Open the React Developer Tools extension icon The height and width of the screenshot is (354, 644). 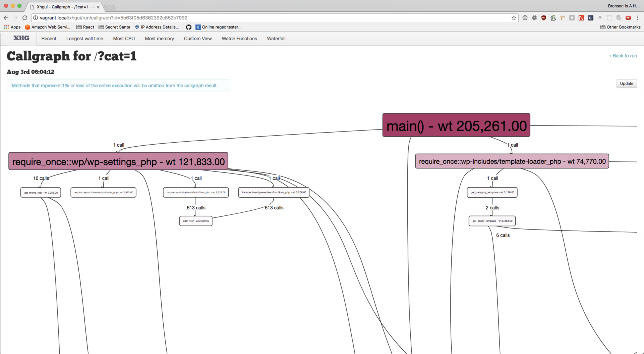pos(609,18)
